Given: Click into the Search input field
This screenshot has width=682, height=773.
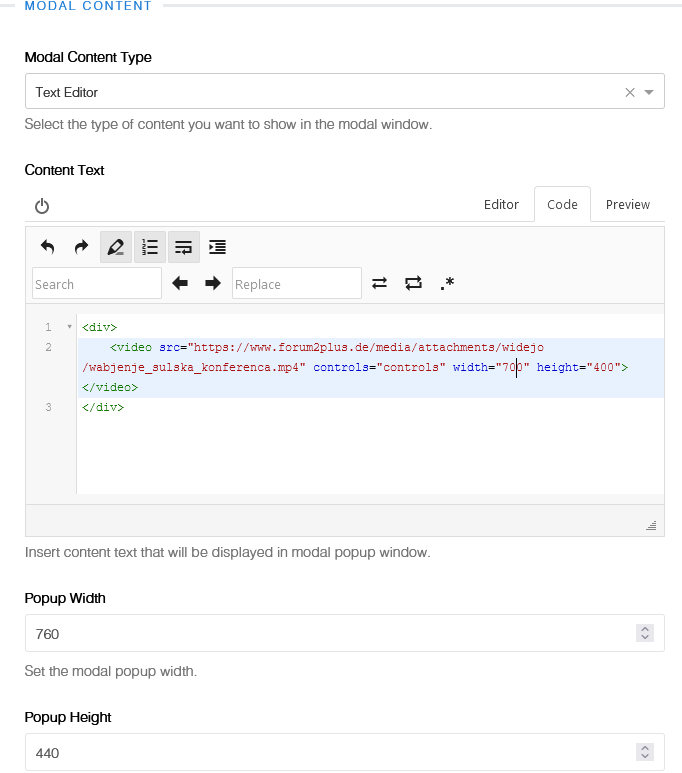Looking at the screenshot, I should (x=96, y=284).
